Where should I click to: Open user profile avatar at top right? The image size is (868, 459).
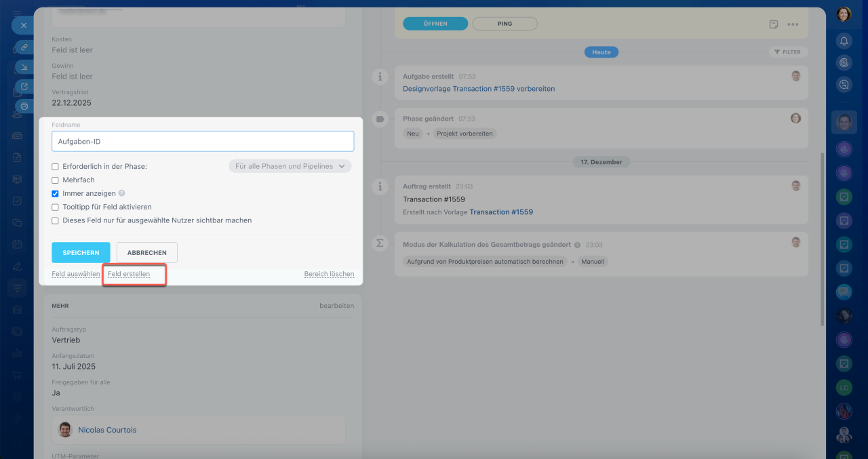pyautogui.click(x=844, y=14)
